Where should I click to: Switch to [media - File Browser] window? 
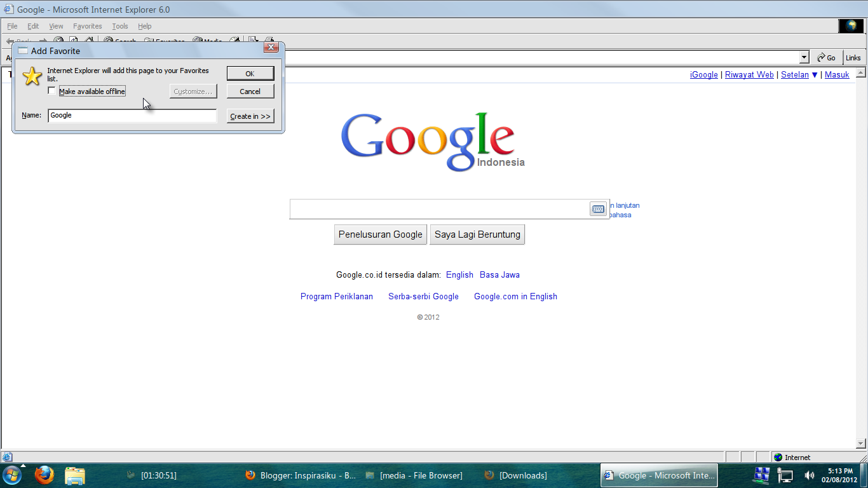[x=414, y=475]
